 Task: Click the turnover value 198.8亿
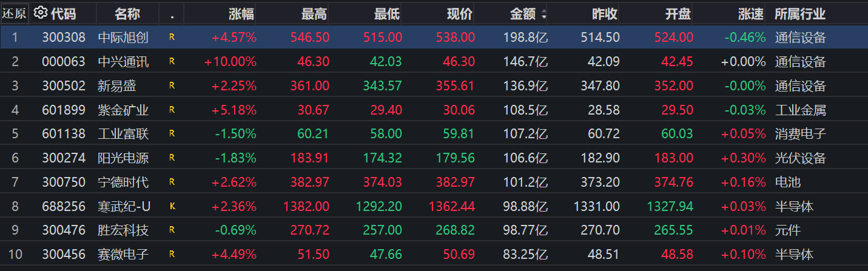525,38
